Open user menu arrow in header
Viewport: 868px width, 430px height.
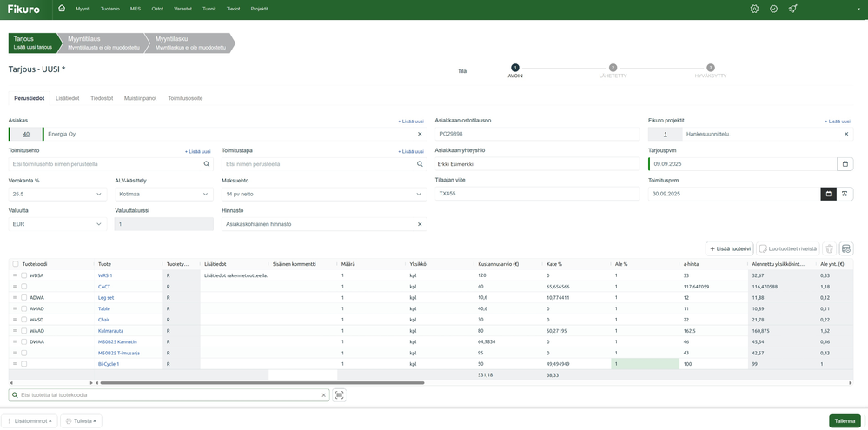click(x=859, y=9)
